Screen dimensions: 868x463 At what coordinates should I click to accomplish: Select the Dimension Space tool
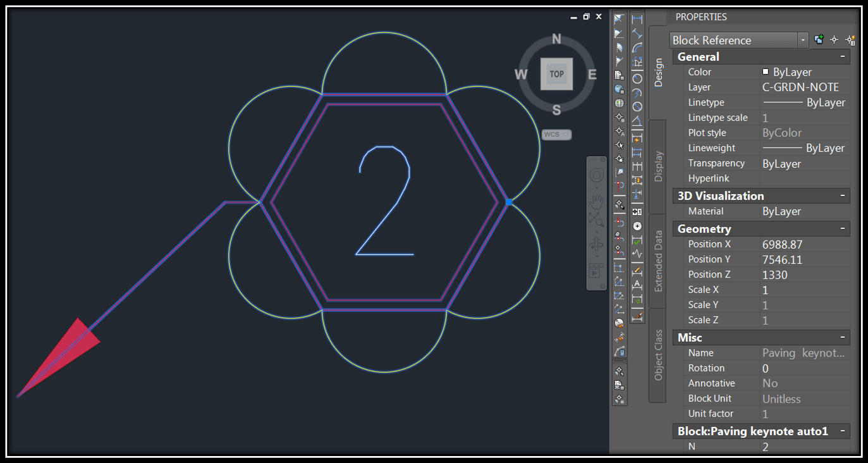click(637, 180)
